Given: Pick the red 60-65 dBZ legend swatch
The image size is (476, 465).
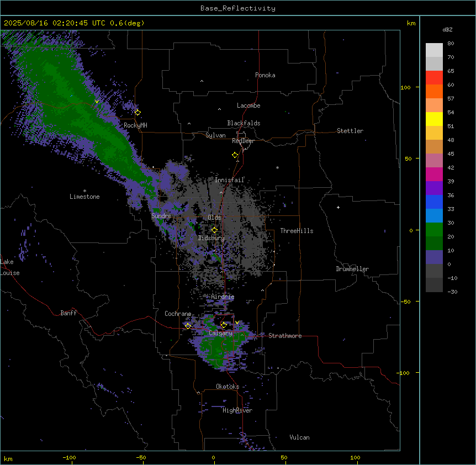Looking at the screenshot, I should 434,78.
